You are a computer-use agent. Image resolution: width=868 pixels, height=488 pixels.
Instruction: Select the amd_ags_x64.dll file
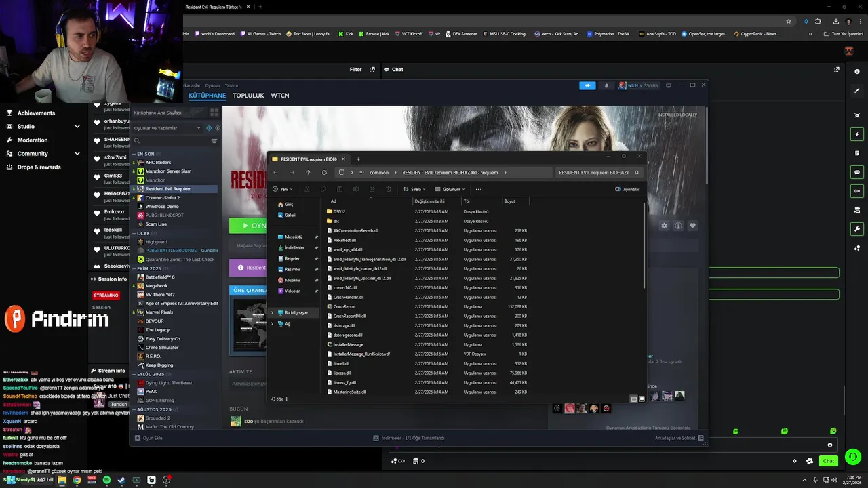click(344, 249)
